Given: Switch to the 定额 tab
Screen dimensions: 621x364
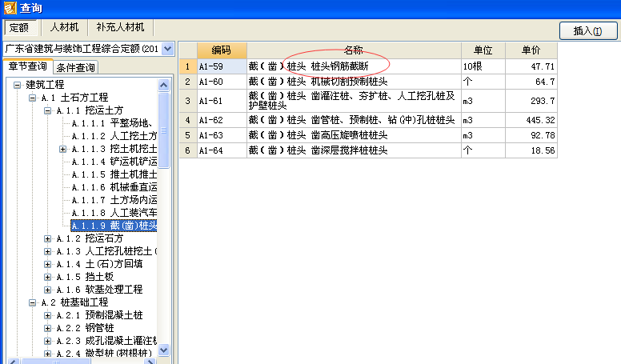Looking at the screenshot, I should (x=19, y=28).
